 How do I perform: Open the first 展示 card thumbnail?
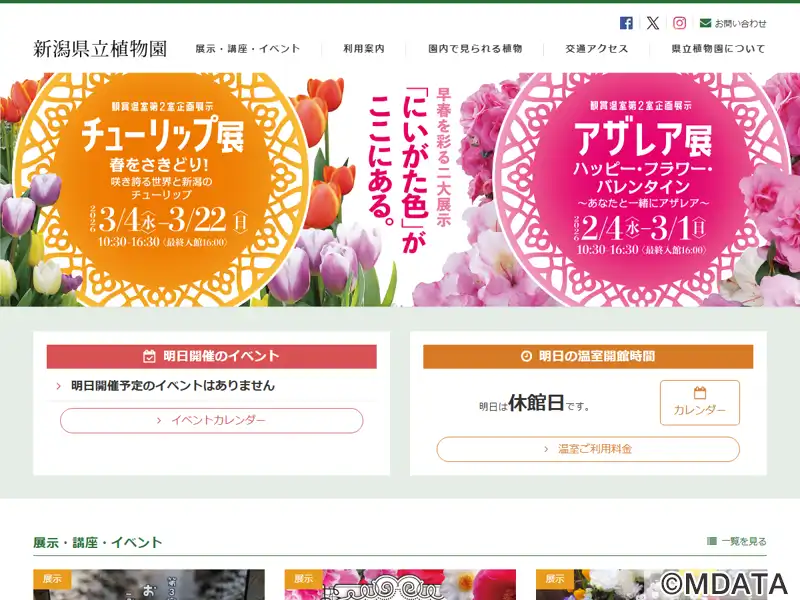[149, 585]
